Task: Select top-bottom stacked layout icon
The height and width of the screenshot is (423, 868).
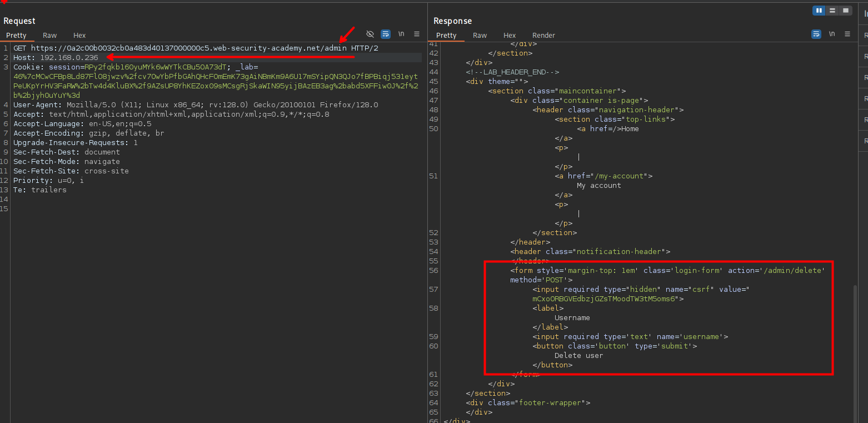Action: coord(832,11)
